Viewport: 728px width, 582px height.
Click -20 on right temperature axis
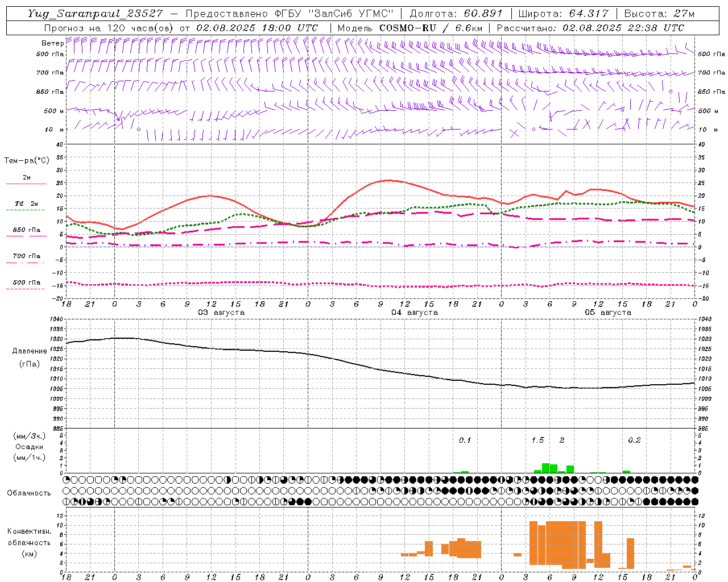pos(702,299)
